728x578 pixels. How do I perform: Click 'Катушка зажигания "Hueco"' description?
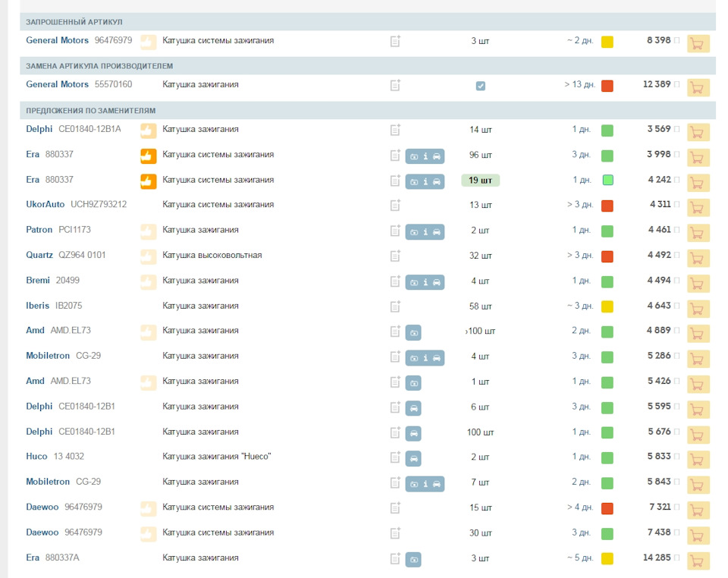click(217, 457)
